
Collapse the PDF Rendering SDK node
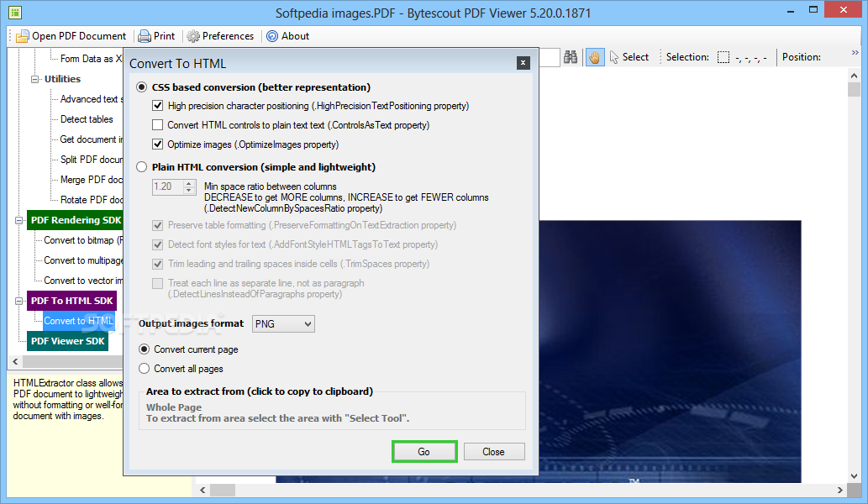point(18,220)
